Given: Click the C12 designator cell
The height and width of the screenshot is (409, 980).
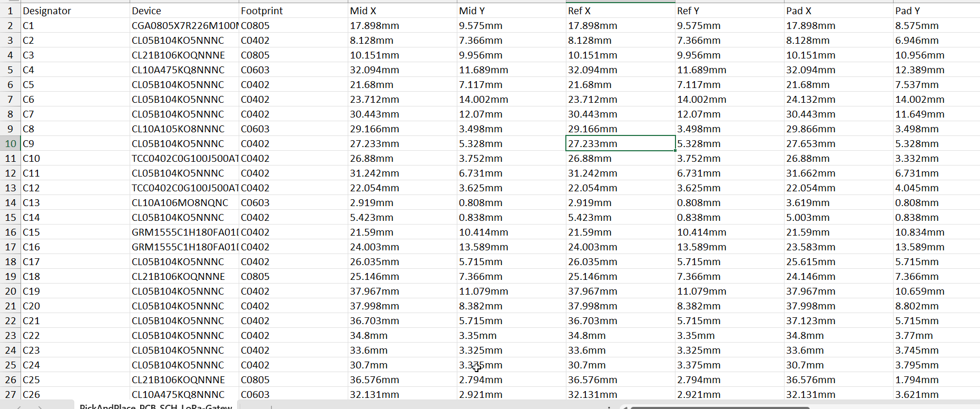Looking at the screenshot, I should click(x=75, y=188).
